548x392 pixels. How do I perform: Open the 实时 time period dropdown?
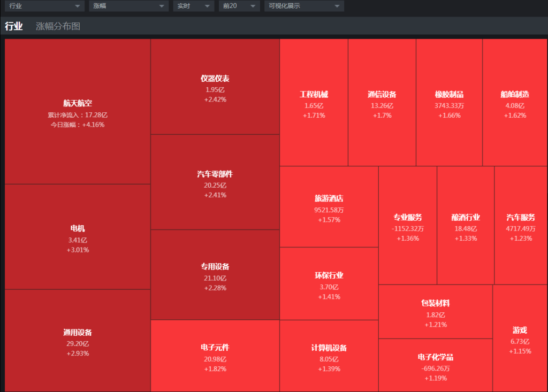pos(193,6)
